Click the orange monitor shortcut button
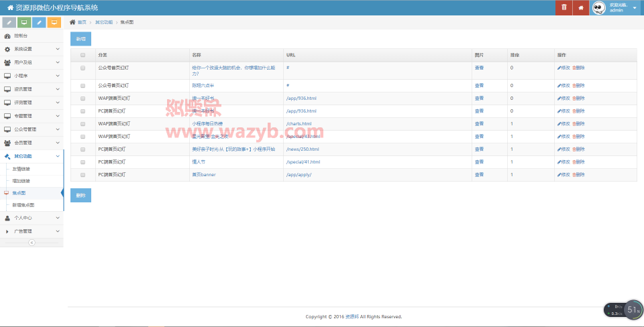This screenshot has width=644, height=327. coord(54,23)
